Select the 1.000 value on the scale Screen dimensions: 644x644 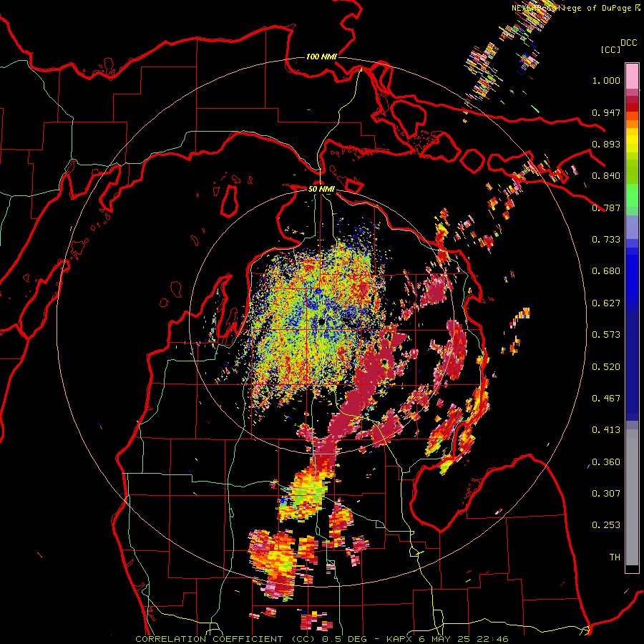(x=606, y=80)
